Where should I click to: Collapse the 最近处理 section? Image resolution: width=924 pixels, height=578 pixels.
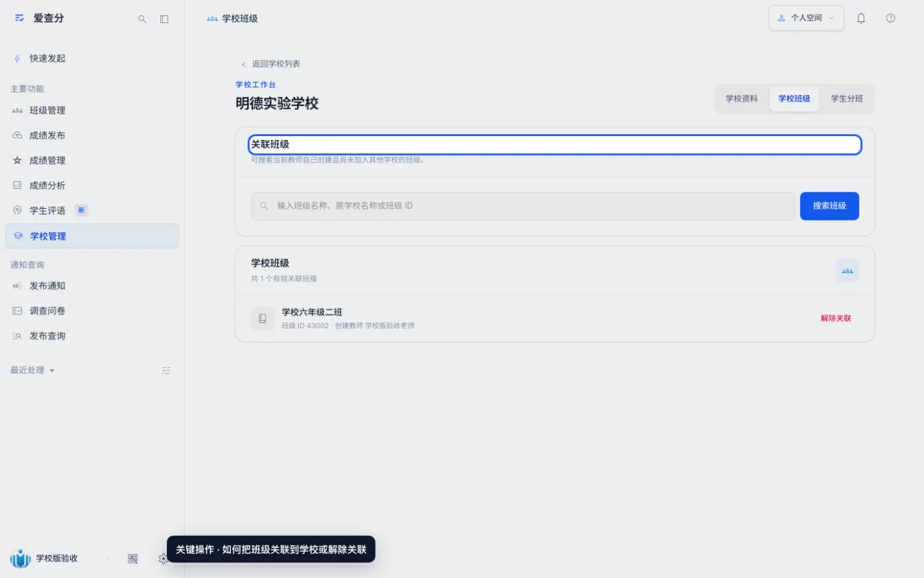[32, 371]
